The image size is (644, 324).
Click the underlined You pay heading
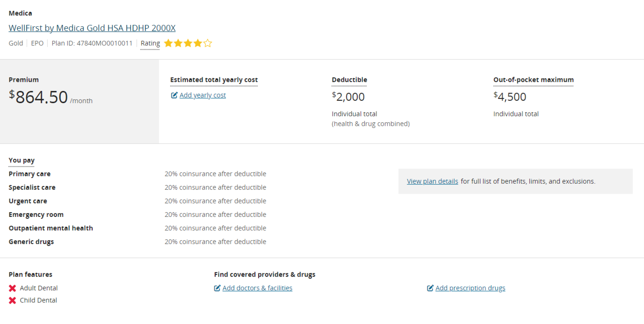pos(21,160)
